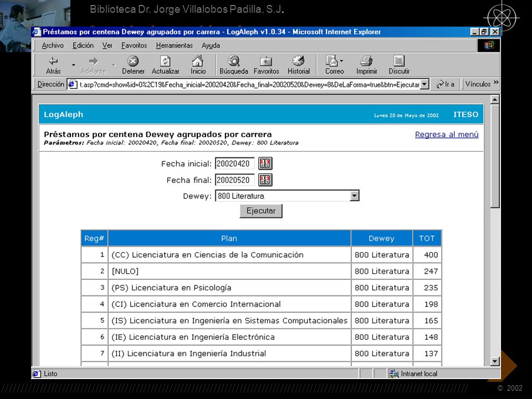Open the Favoritos menu in menu bar

click(x=134, y=45)
